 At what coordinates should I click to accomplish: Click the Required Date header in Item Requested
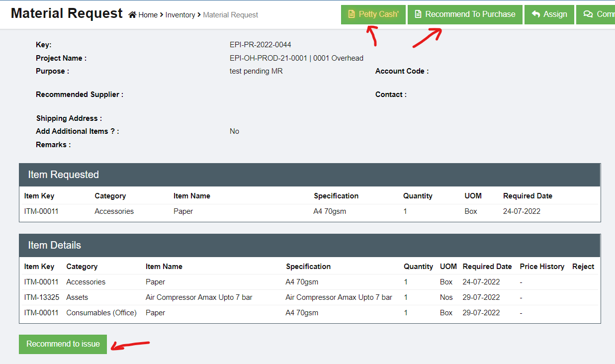(527, 196)
